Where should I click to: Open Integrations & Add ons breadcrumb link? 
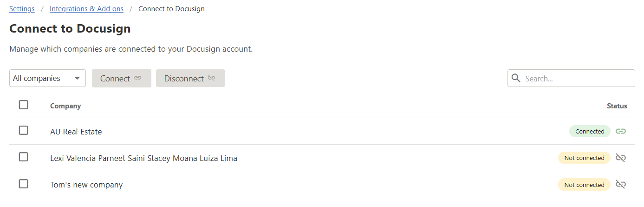[86, 9]
